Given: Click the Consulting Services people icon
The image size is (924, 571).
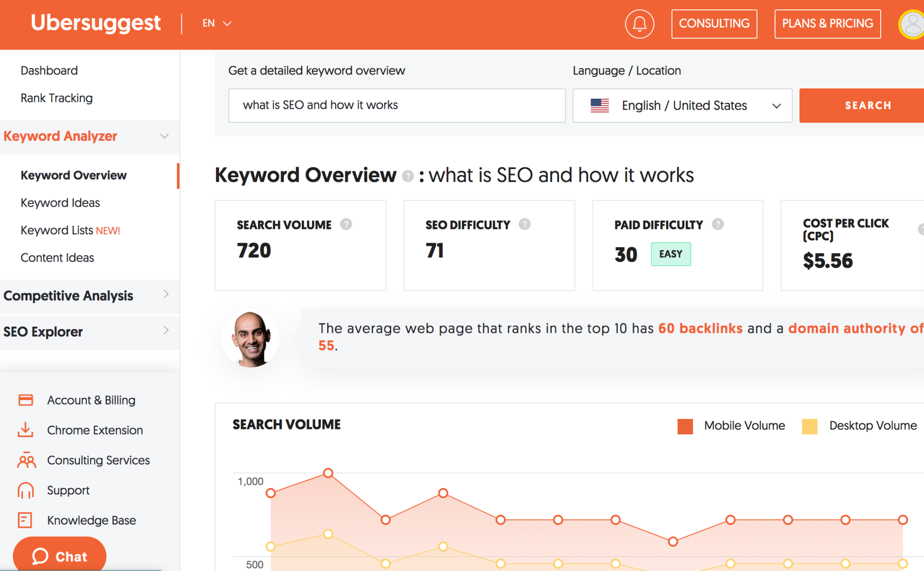Looking at the screenshot, I should click(26, 460).
